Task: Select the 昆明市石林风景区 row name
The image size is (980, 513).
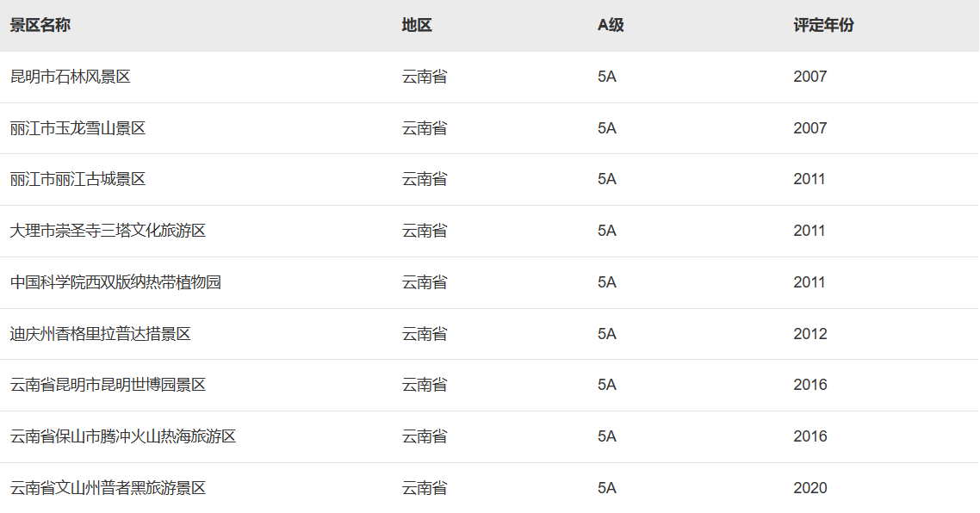Action: coord(71,77)
